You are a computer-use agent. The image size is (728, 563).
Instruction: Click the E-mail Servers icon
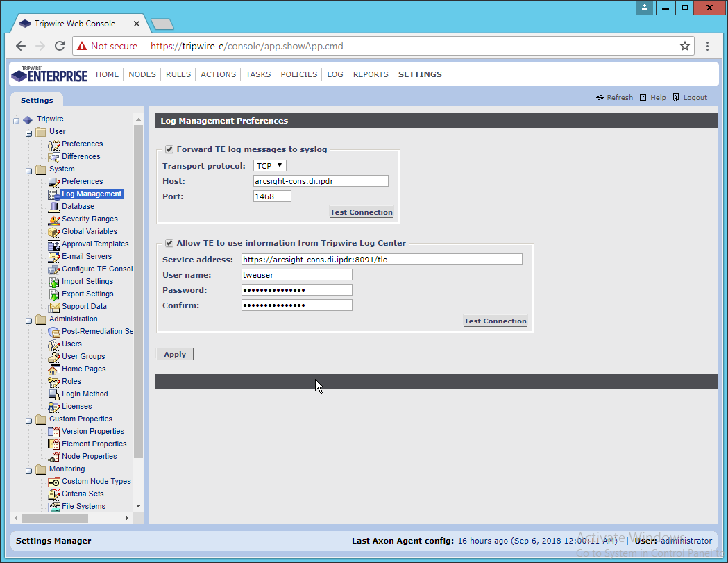(54, 256)
